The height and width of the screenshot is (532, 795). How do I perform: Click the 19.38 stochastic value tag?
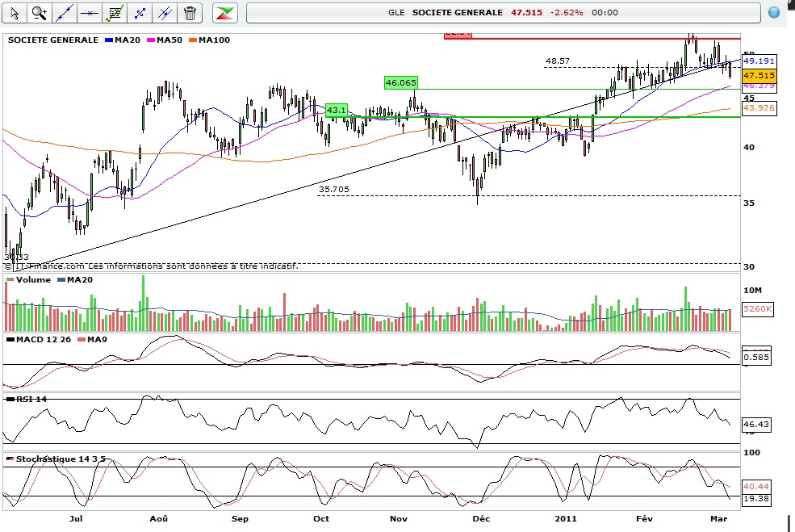coord(756,499)
